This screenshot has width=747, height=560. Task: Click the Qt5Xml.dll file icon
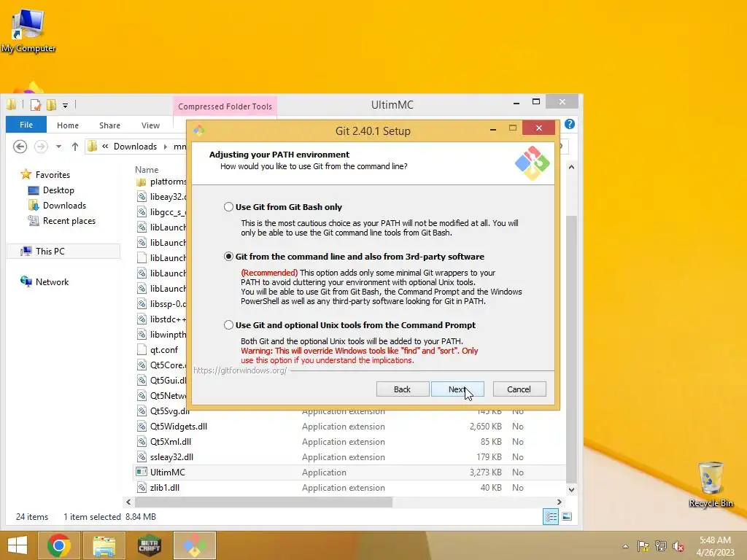coord(142,441)
